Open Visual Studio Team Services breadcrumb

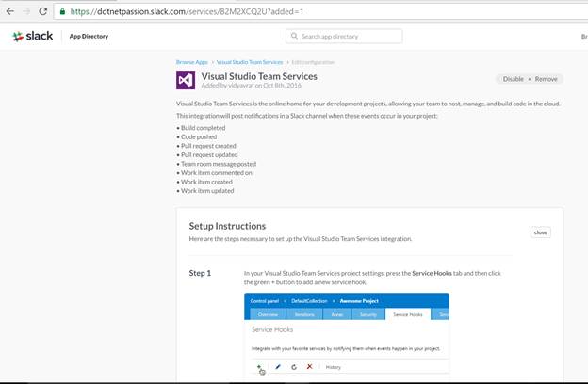tap(250, 62)
